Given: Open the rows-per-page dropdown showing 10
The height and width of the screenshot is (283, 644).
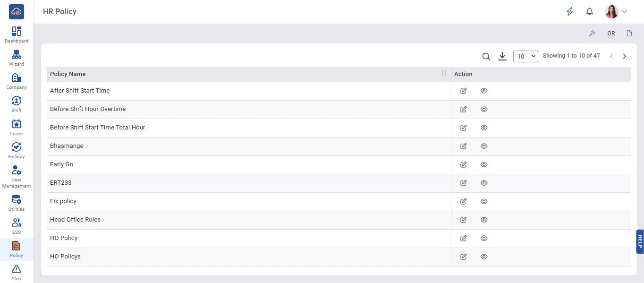Looking at the screenshot, I should [x=526, y=56].
